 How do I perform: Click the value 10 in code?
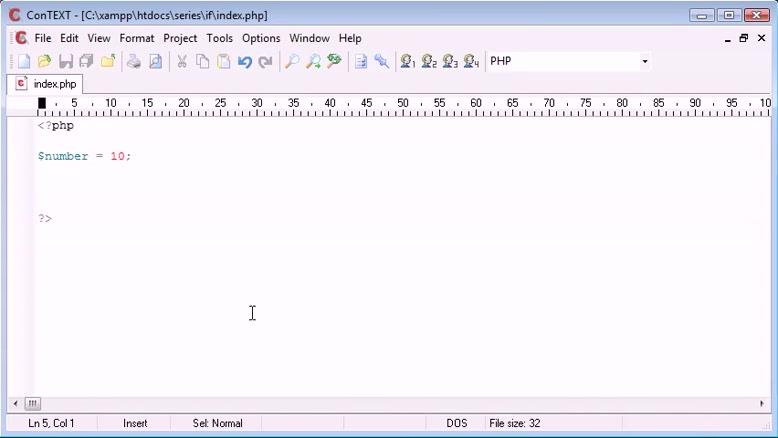[x=118, y=156]
